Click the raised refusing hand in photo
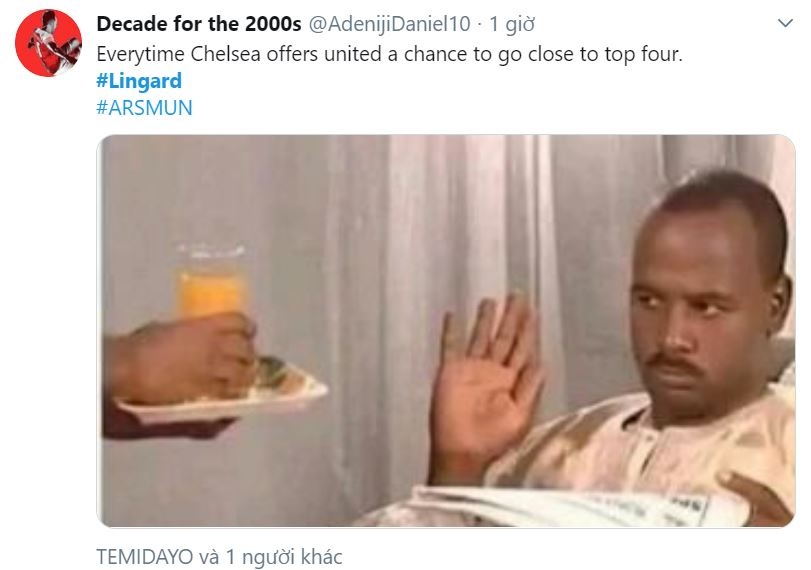 pyautogui.click(x=486, y=382)
